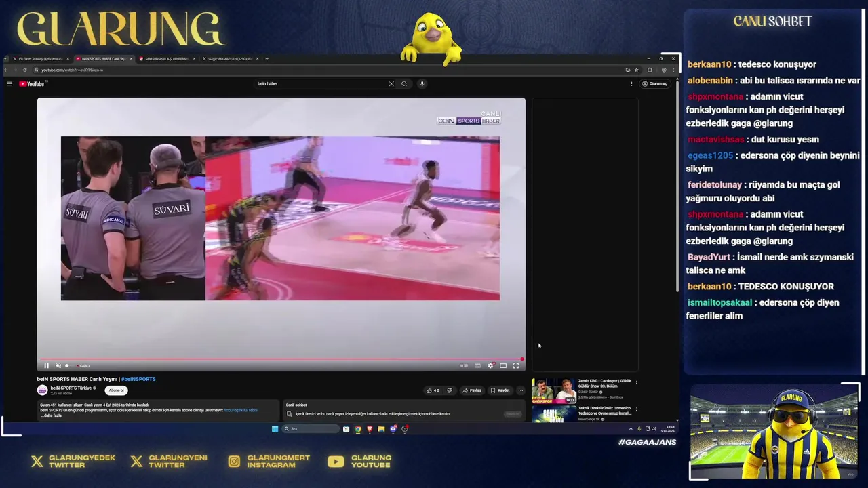Open the GLARUNG YOUTUBE overlay label
The image size is (868, 488).
(370, 462)
